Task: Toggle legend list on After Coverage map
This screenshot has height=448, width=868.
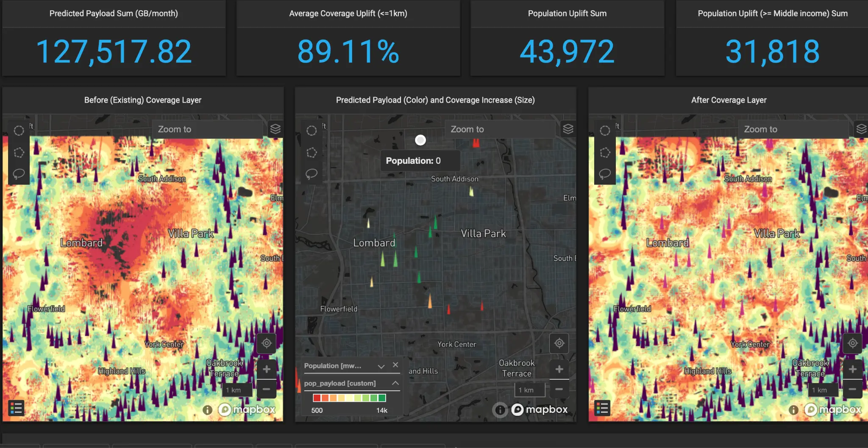Action: point(602,408)
